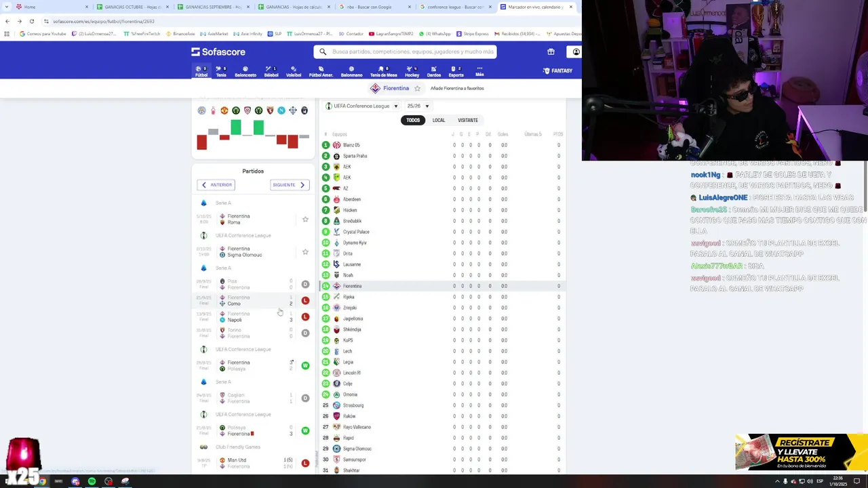This screenshot has width=868, height=488.
Task: Switch to conference league search tab
Action: pyautogui.click(x=454, y=7)
